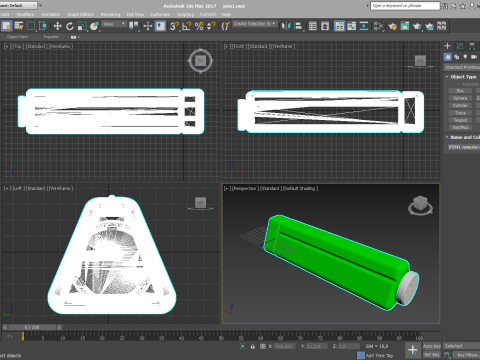Image resolution: width=480 pixels, height=360 pixels.
Task: Toggle Keyboard Shortcut Override button
Action: tap(160, 26)
